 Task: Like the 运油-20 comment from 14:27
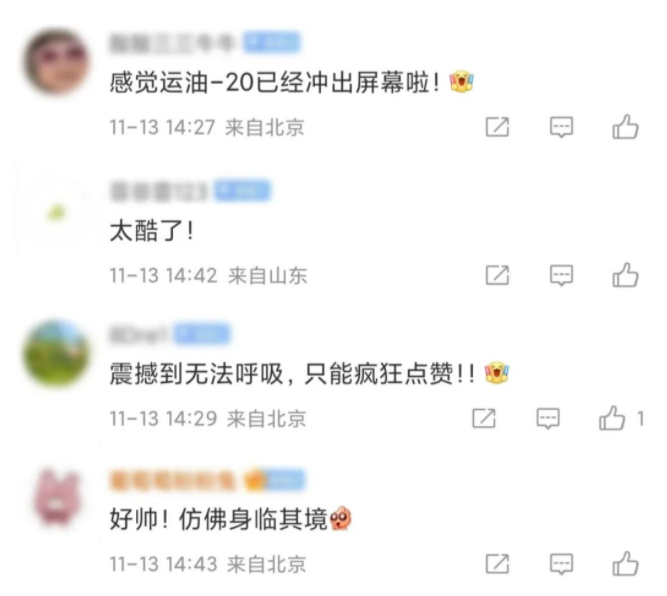point(625,127)
